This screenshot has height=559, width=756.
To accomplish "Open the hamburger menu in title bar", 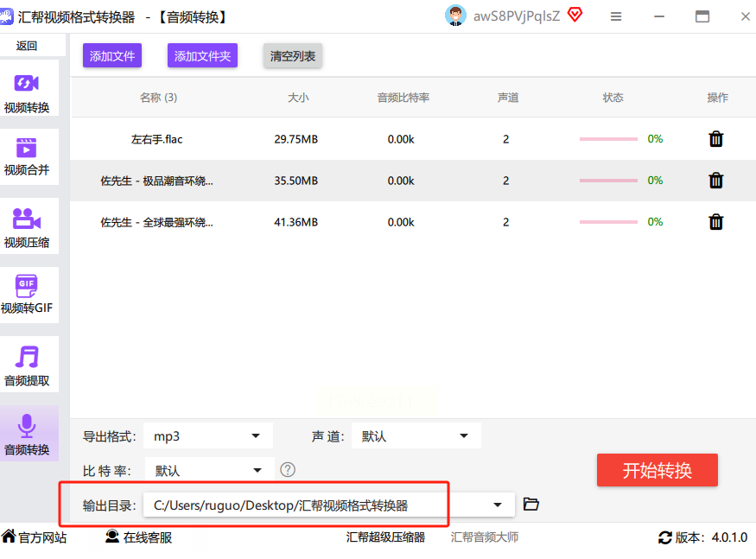I will (616, 16).
